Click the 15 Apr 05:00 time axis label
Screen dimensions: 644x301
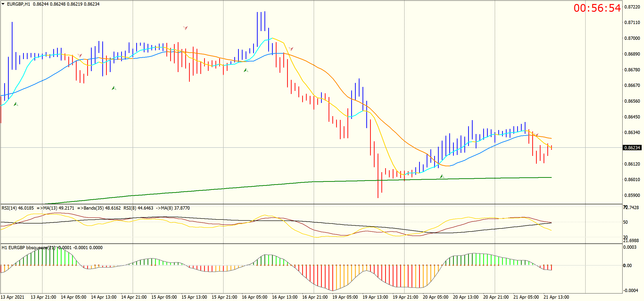point(164,297)
